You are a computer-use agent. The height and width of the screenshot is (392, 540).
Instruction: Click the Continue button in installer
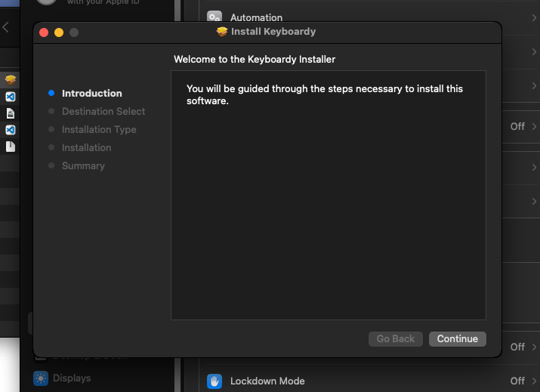pos(458,339)
